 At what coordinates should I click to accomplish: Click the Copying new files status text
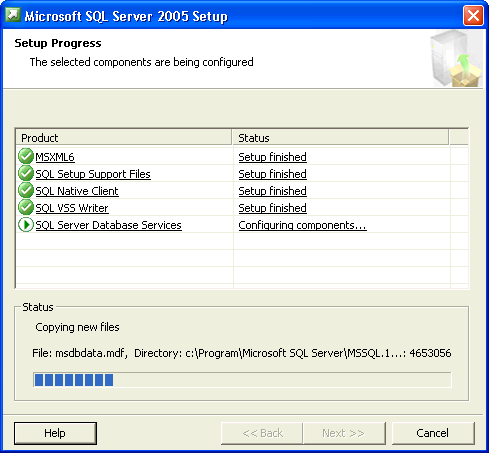coord(77,327)
